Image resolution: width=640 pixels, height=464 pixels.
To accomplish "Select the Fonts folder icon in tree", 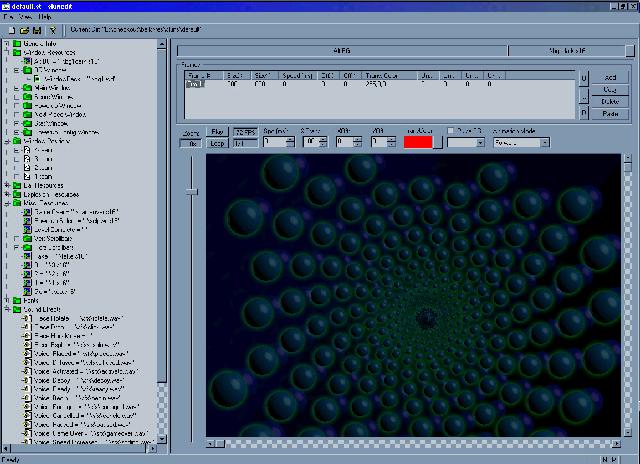I will tap(15, 300).
